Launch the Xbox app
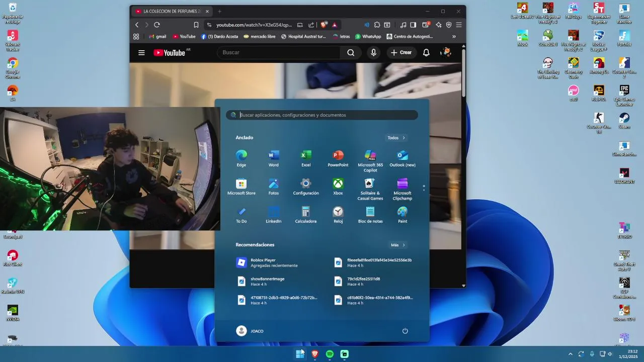The width and height of the screenshot is (644, 362). 338,187
